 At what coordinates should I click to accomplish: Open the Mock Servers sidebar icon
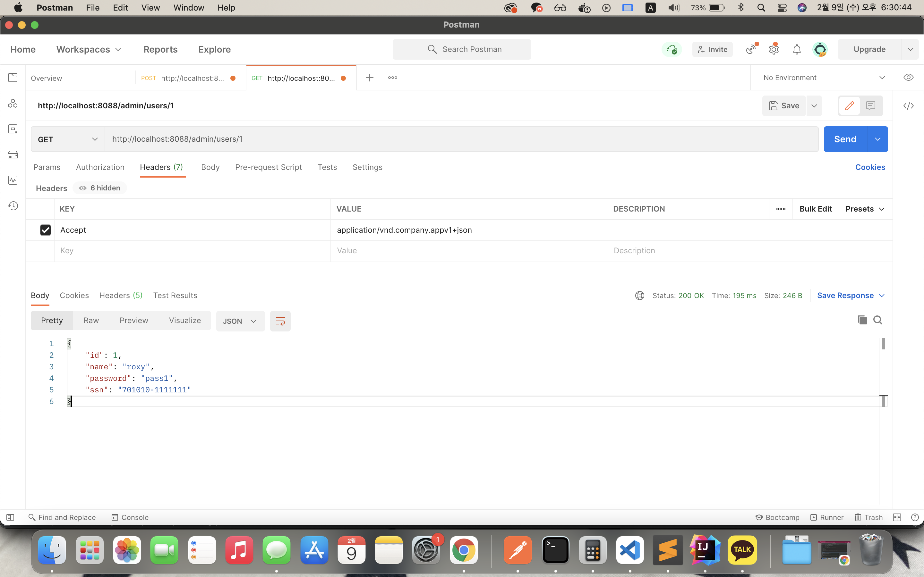[13, 155]
